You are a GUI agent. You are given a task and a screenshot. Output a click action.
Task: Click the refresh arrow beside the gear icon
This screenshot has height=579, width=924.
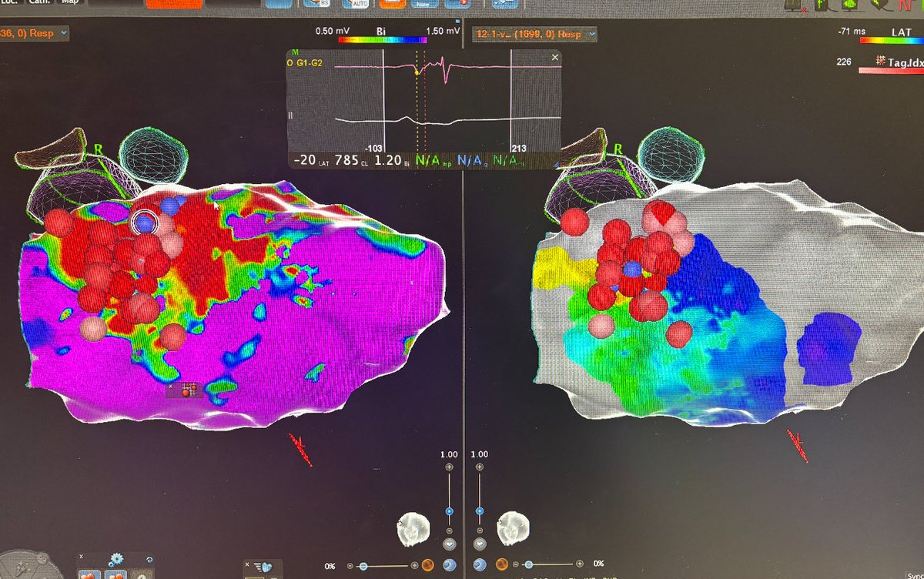tap(148, 560)
